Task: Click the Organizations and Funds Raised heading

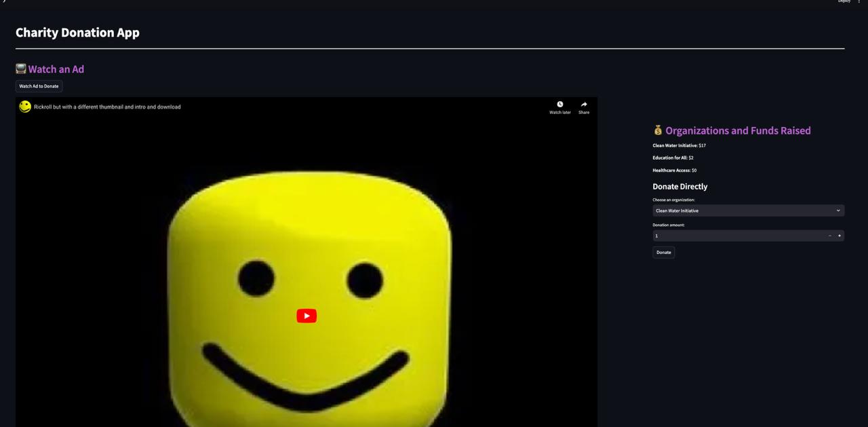Action: click(732, 130)
